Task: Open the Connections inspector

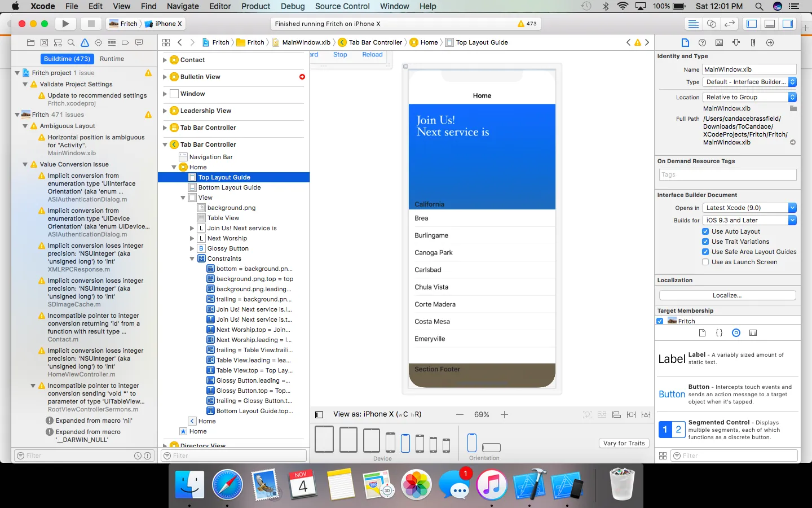Action: 770,42
